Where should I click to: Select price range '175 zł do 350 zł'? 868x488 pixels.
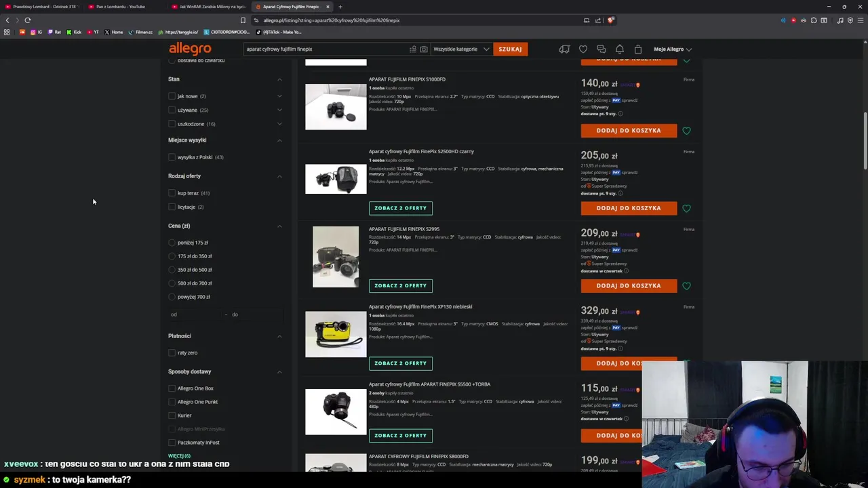(x=172, y=256)
